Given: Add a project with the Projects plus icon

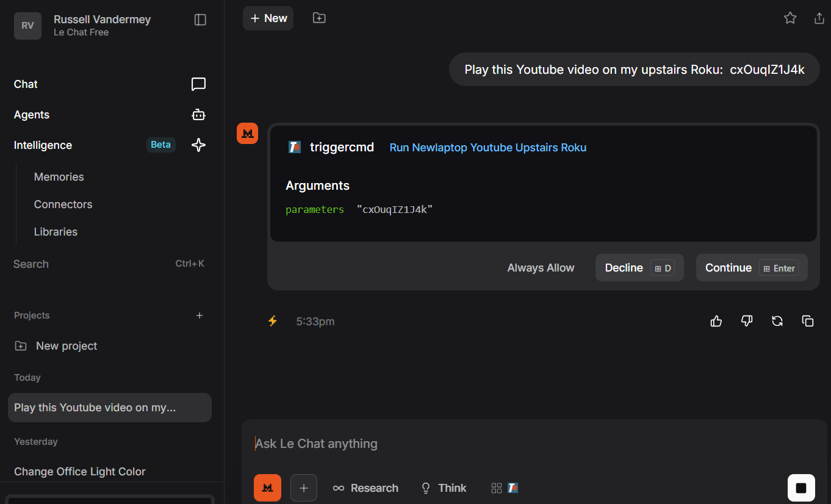Looking at the screenshot, I should pos(200,315).
